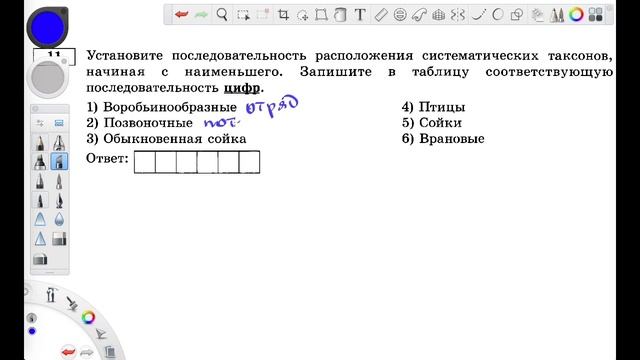Viewport: 640px width, 360px height.
Task: Select the Marker brush
Action: coord(40,162)
